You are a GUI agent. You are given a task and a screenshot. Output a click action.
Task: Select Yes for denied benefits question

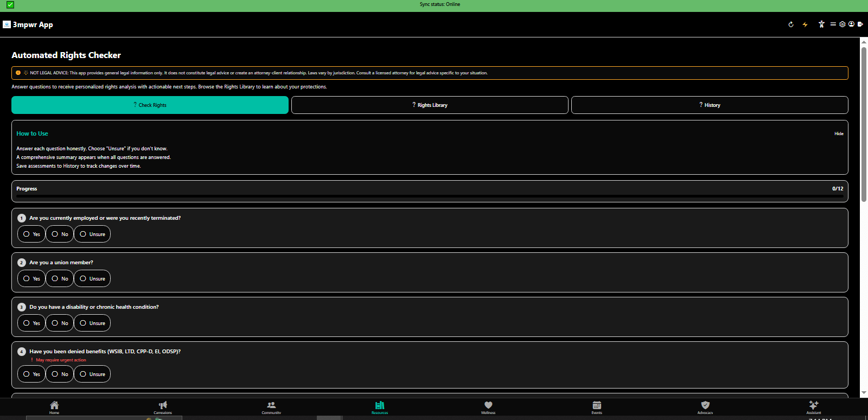pyautogui.click(x=31, y=374)
